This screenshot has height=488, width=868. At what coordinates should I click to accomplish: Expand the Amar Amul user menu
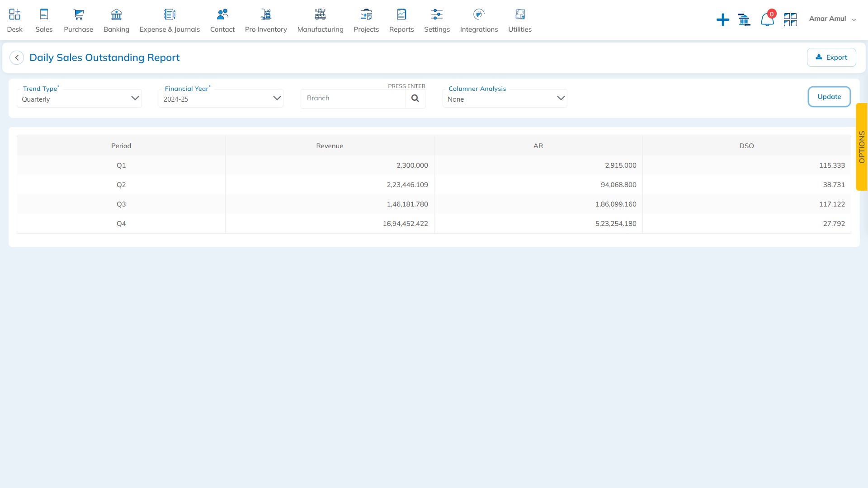832,19
